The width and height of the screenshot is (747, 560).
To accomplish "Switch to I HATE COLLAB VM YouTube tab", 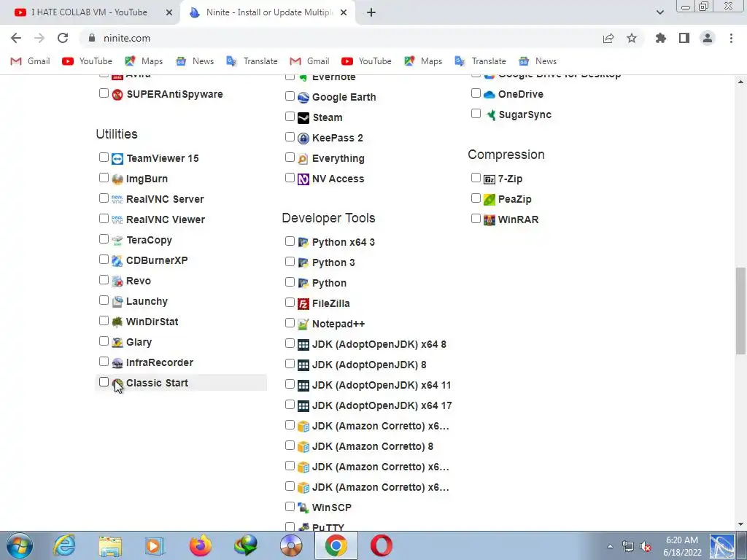I will tap(89, 12).
